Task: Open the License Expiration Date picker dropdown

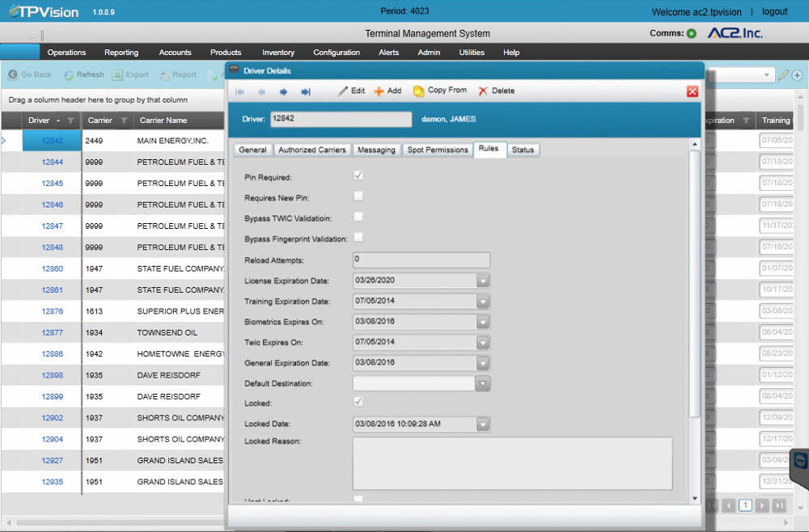Action: tap(483, 280)
